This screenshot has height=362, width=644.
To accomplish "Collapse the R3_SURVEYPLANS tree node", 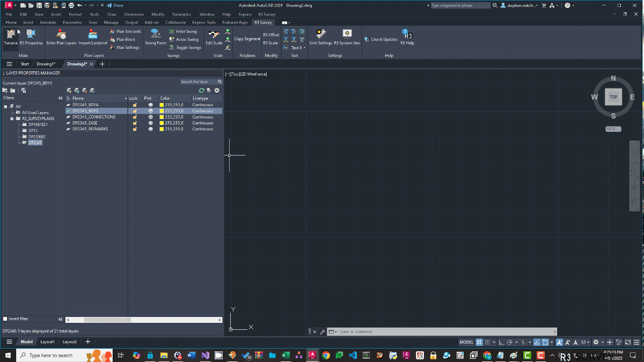I will tap(12, 119).
